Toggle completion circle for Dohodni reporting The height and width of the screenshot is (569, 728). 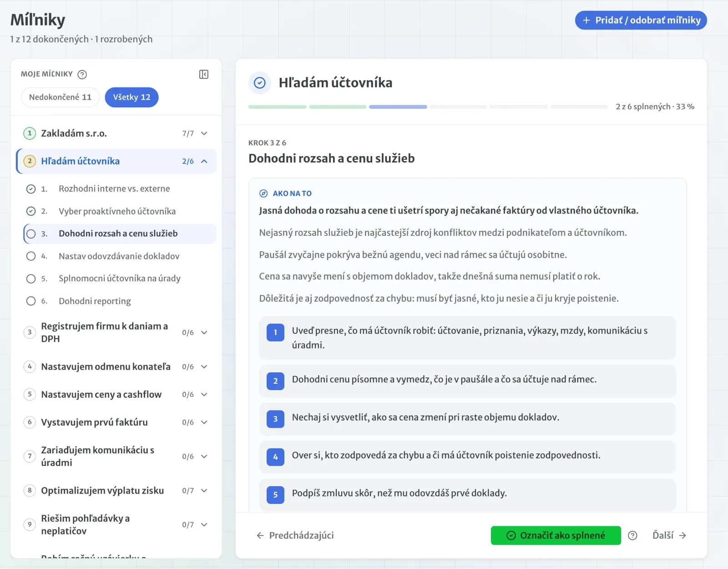coord(31,301)
